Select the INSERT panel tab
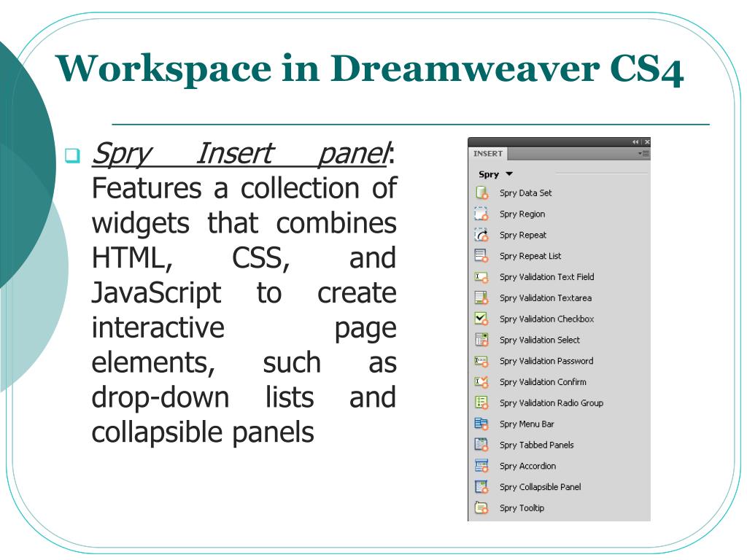The height and width of the screenshot is (560, 747). coord(488,153)
